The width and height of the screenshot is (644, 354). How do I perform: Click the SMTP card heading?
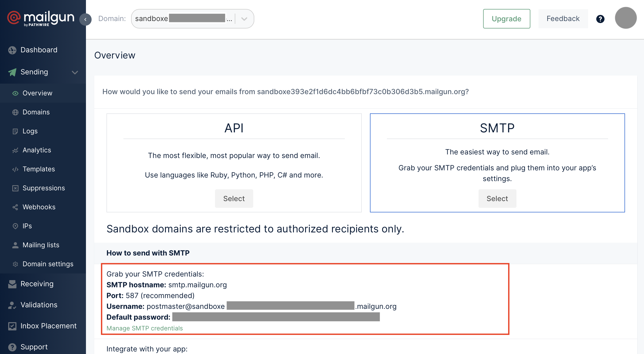point(497,128)
